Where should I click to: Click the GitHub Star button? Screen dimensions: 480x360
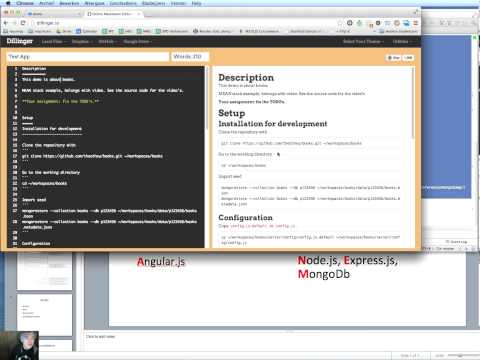point(394,58)
